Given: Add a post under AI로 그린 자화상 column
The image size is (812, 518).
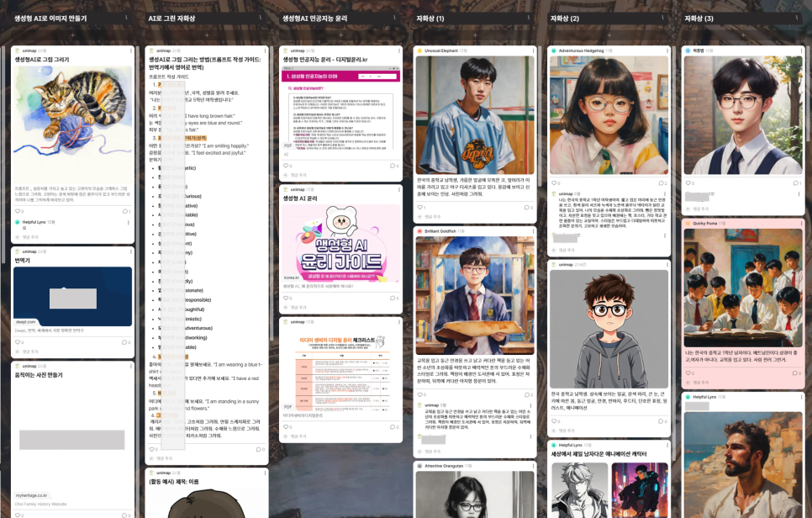Looking at the screenshot, I should [x=207, y=35].
